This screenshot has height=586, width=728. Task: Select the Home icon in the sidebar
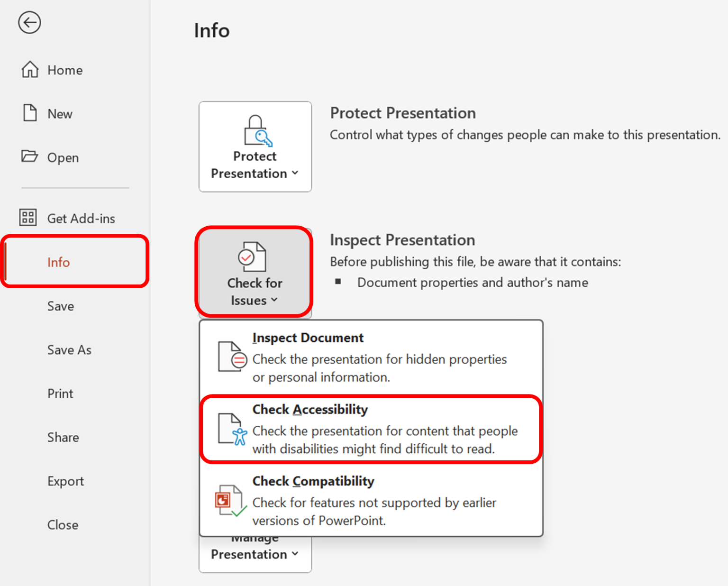click(x=29, y=69)
